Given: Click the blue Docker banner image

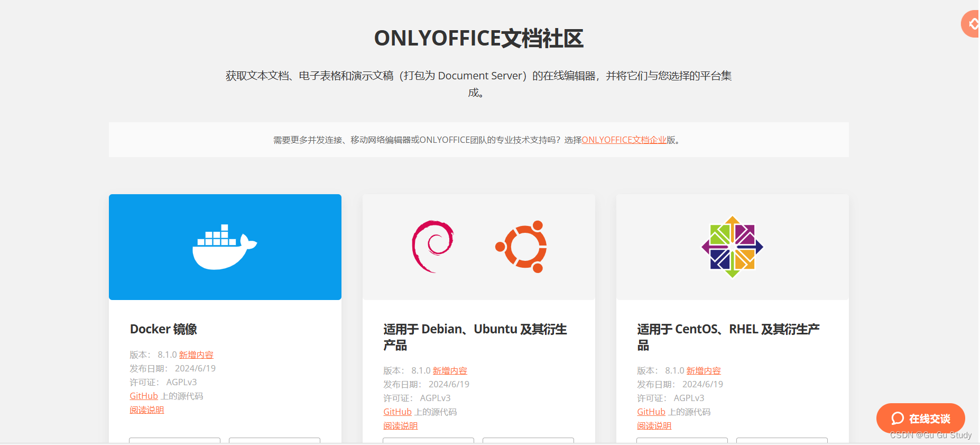Looking at the screenshot, I should tap(225, 247).
